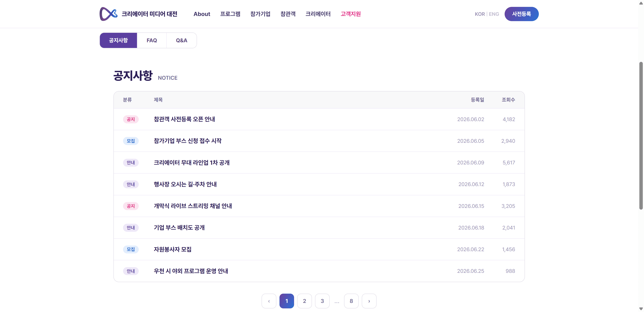Screen dimensions: 644x312
Task: Open notice 참관객 사전등록 오픈 안내
Action: pyautogui.click(x=319, y=119)
